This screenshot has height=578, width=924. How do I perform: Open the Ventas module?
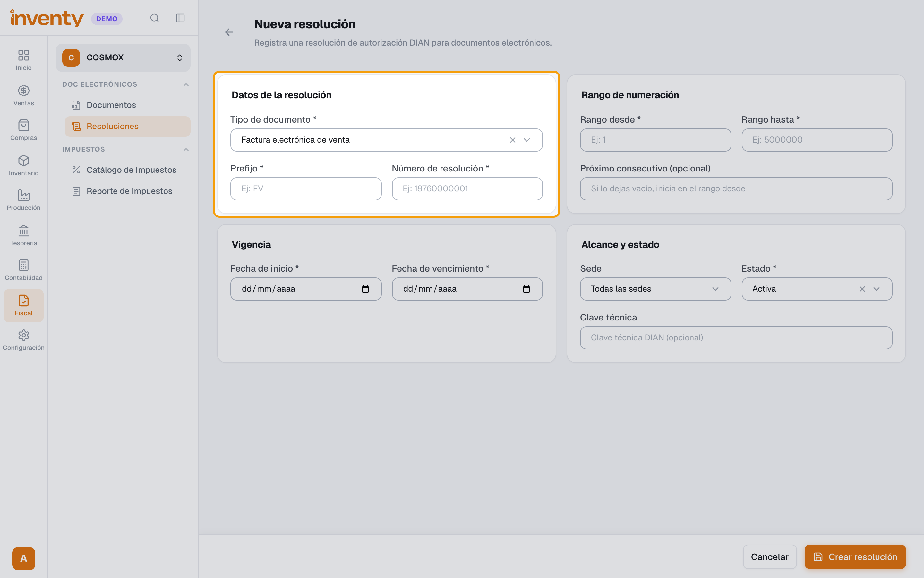(x=24, y=95)
